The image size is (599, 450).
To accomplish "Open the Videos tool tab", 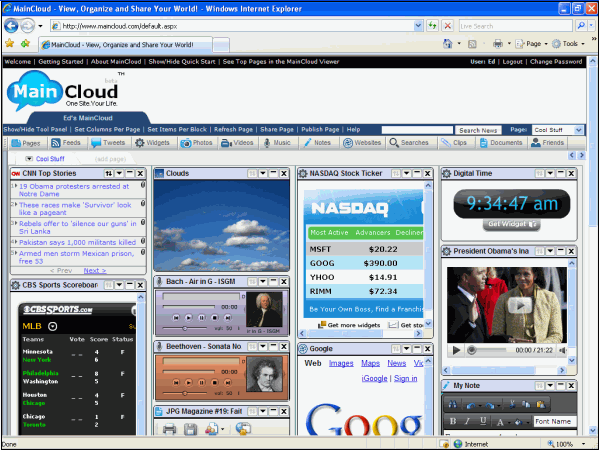I will click(x=237, y=143).
